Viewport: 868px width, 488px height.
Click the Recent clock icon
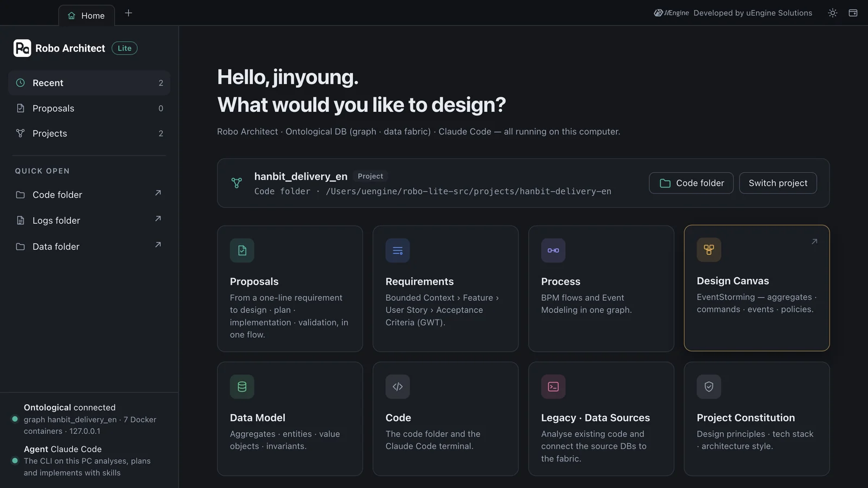21,83
